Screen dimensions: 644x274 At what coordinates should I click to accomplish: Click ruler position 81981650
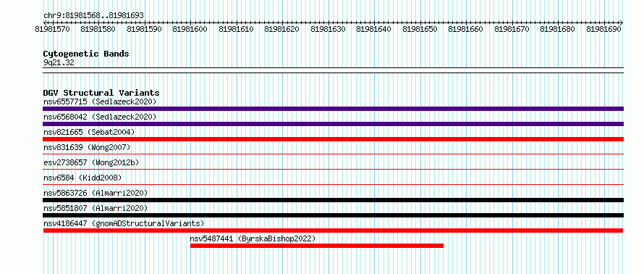tap(420, 29)
